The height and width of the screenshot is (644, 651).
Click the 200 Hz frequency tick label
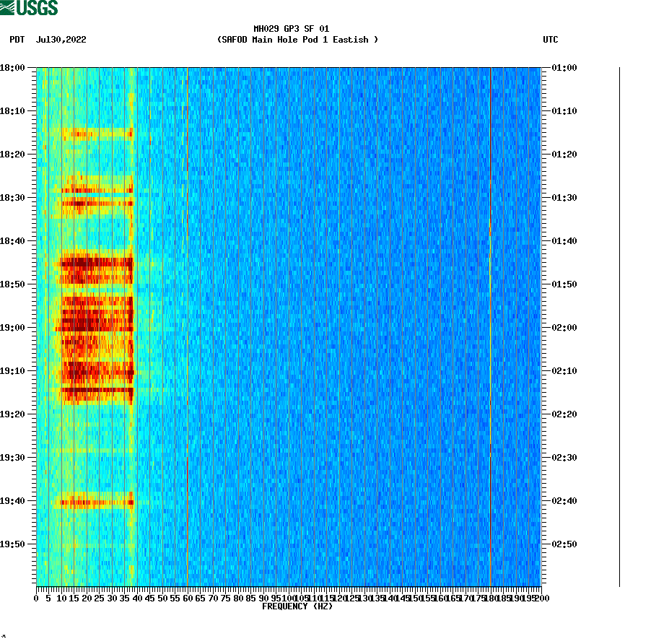click(543, 598)
